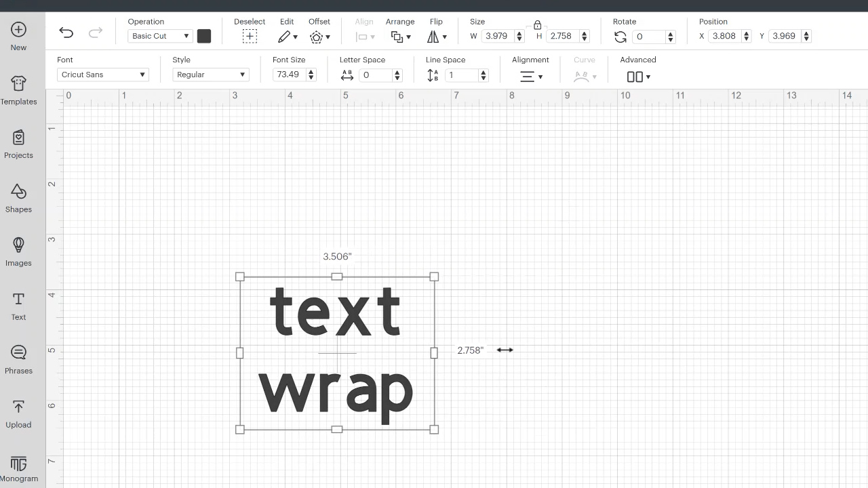Increase font size with up stepper
The width and height of the screenshot is (868, 488).
[x=312, y=72]
